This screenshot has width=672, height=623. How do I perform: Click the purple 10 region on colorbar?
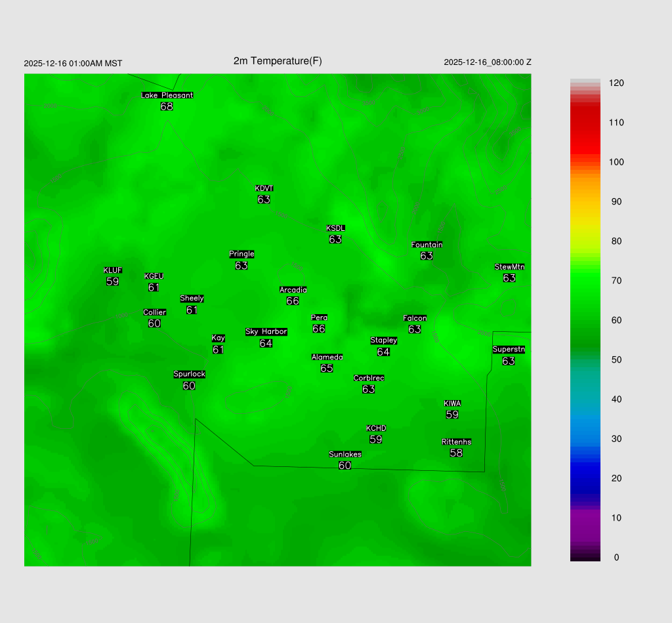tap(585, 517)
